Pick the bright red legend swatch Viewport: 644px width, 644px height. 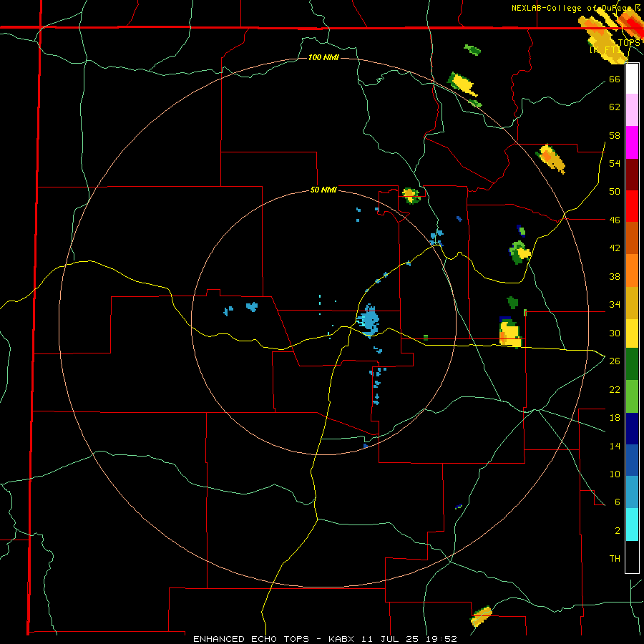click(632, 206)
